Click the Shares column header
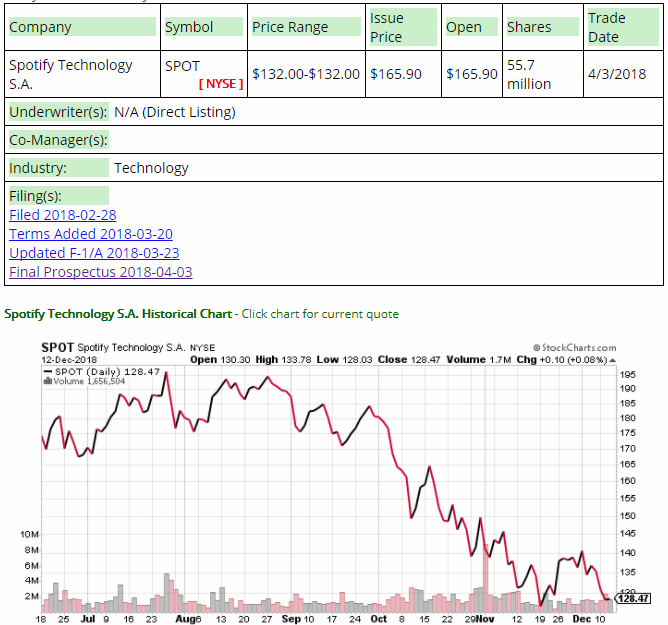The image size is (668, 625). coord(542,27)
